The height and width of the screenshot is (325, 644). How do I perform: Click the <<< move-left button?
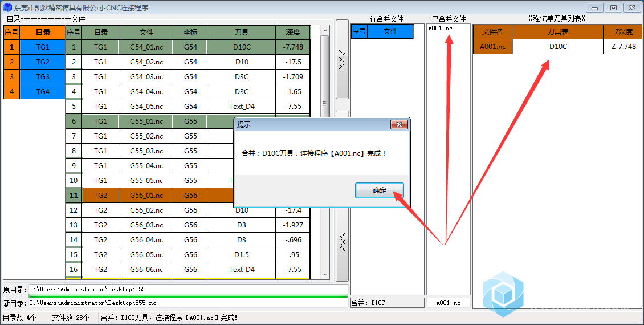tap(342, 242)
